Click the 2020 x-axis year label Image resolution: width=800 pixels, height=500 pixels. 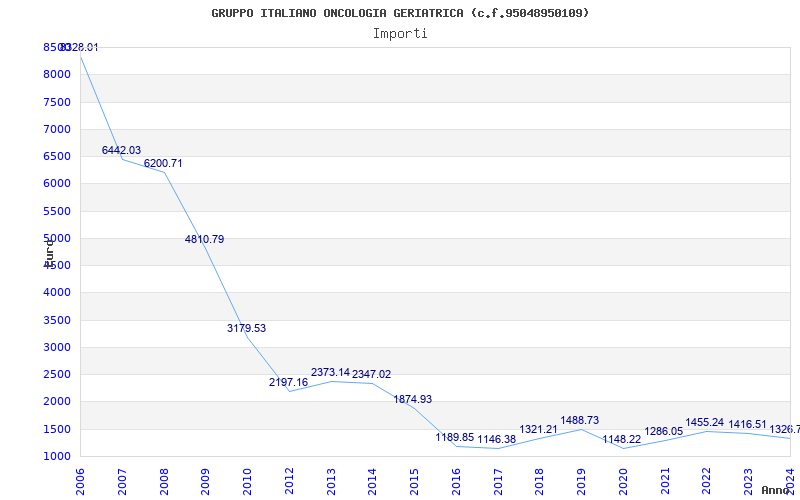coord(623,481)
